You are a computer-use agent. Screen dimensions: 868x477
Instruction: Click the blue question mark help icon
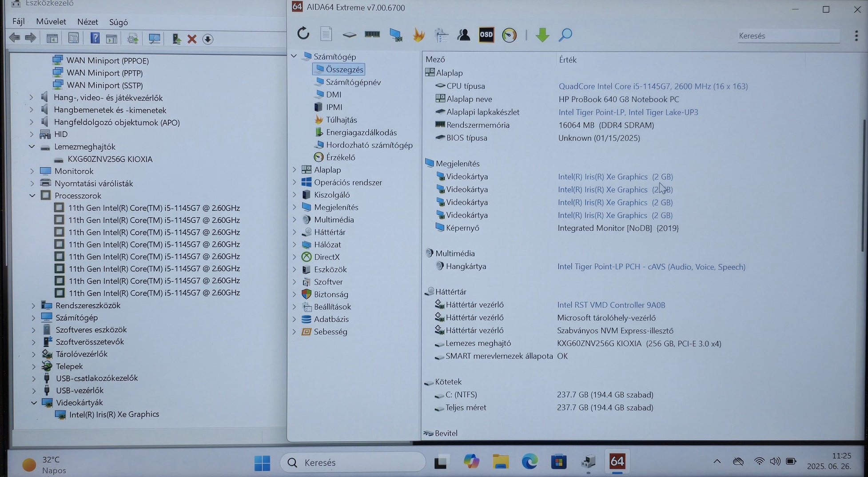pyautogui.click(x=95, y=38)
